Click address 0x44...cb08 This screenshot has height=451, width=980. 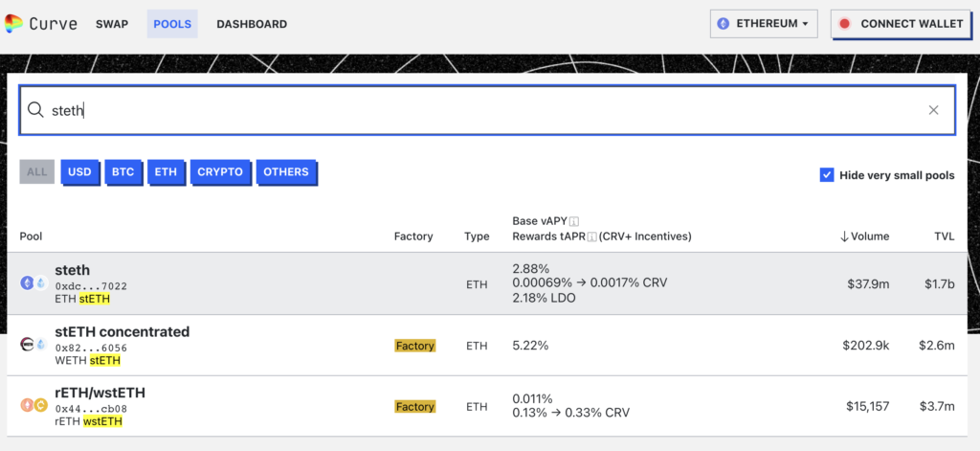tap(91, 409)
